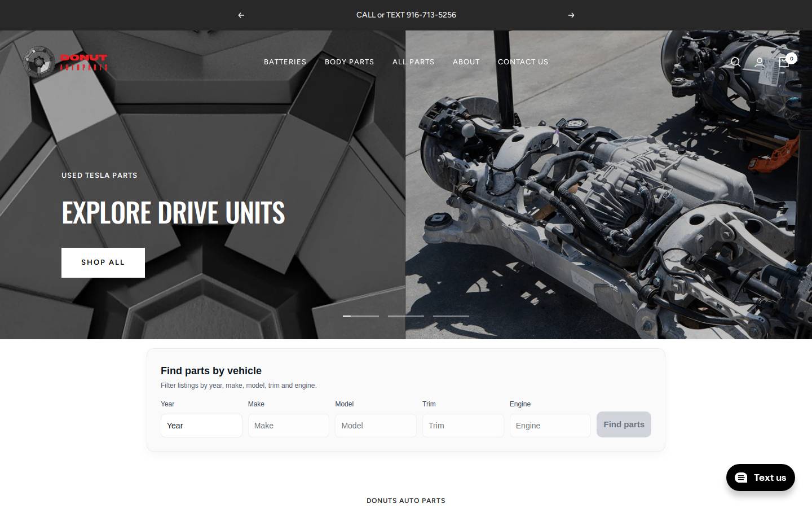Click the Used Tesla Parts subheading
The height and width of the screenshot is (508, 812).
click(99, 176)
